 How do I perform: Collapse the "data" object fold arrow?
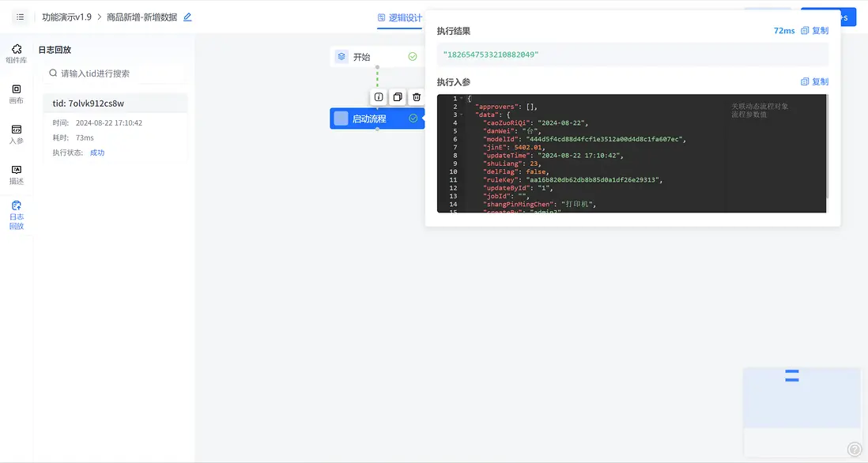tap(461, 115)
